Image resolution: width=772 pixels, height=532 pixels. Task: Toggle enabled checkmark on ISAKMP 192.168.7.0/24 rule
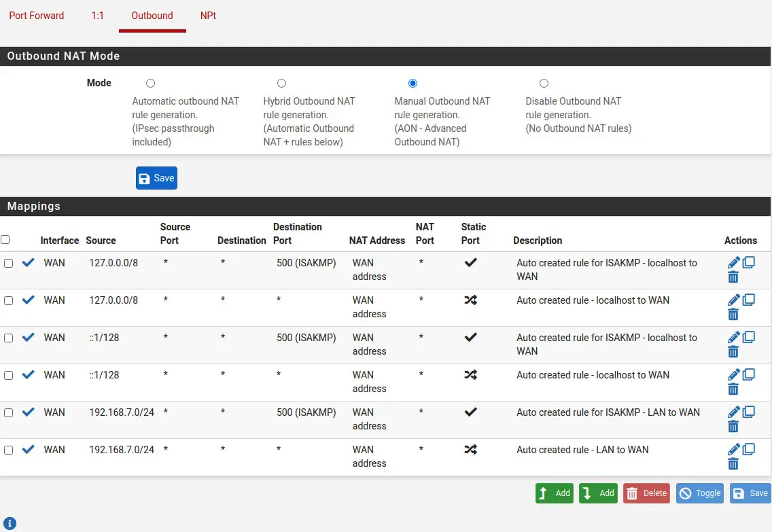pos(29,412)
